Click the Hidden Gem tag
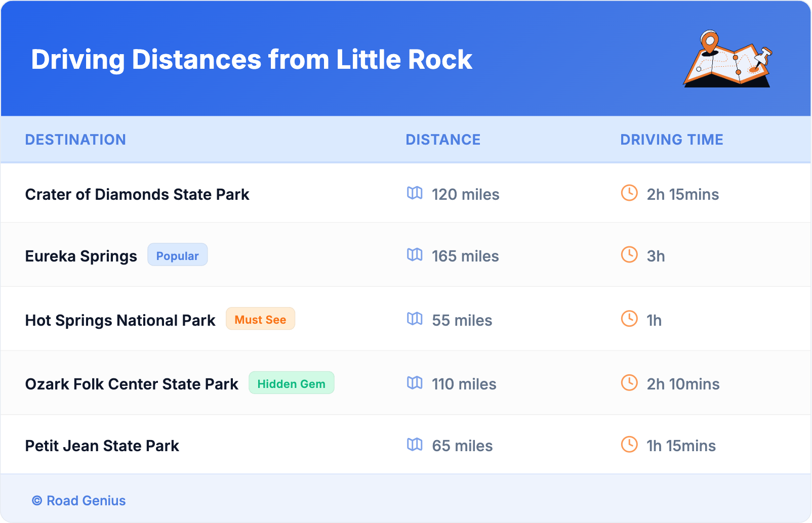This screenshot has height=523, width=812. coord(291,383)
